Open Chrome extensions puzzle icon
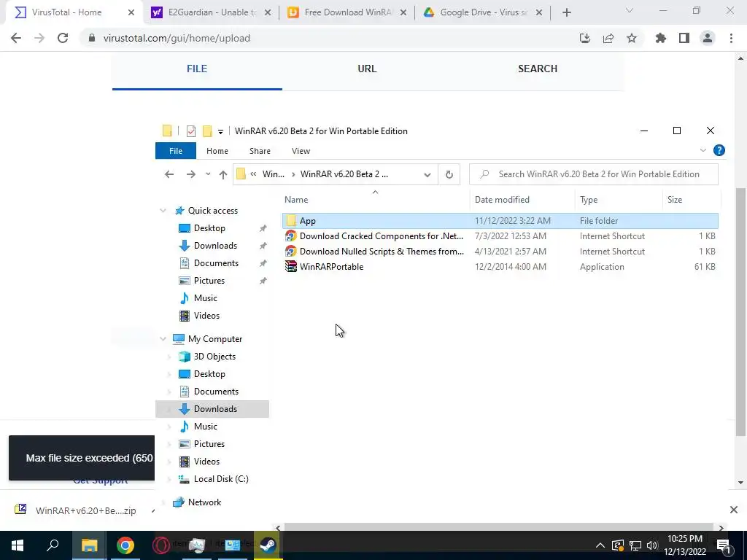 pyautogui.click(x=660, y=38)
